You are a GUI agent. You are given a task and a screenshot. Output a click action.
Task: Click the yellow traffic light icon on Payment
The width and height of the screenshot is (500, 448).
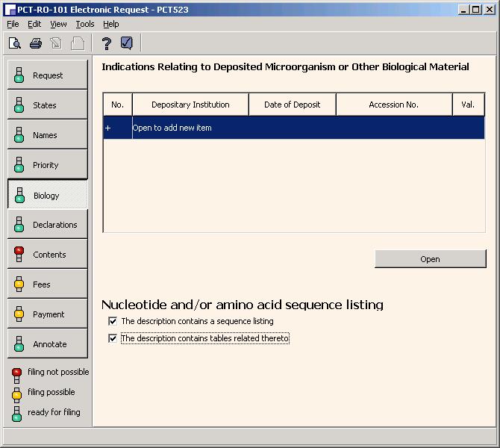pyautogui.click(x=19, y=314)
